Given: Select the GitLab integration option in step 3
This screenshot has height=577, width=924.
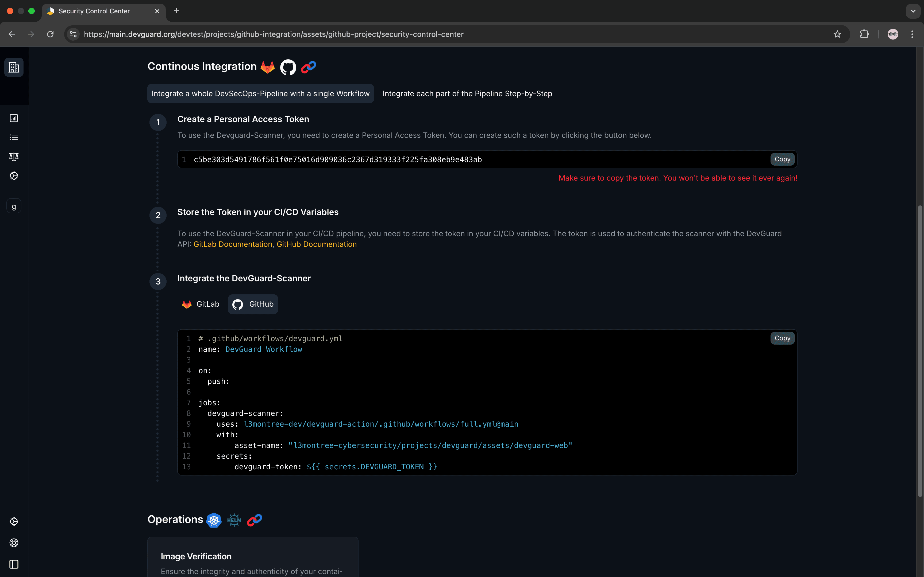Looking at the screenshot, I should click(x=200, y=304).
